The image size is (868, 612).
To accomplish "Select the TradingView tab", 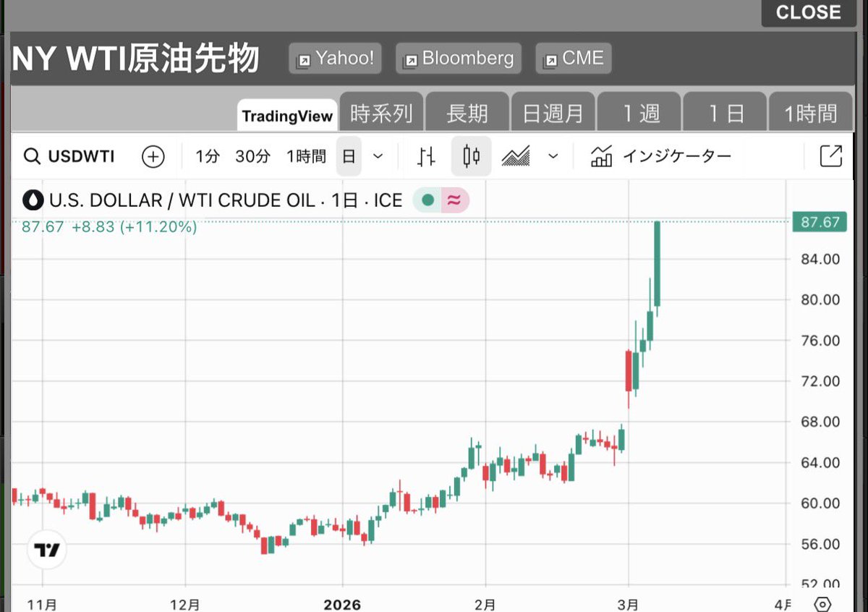I will (287, 116).
